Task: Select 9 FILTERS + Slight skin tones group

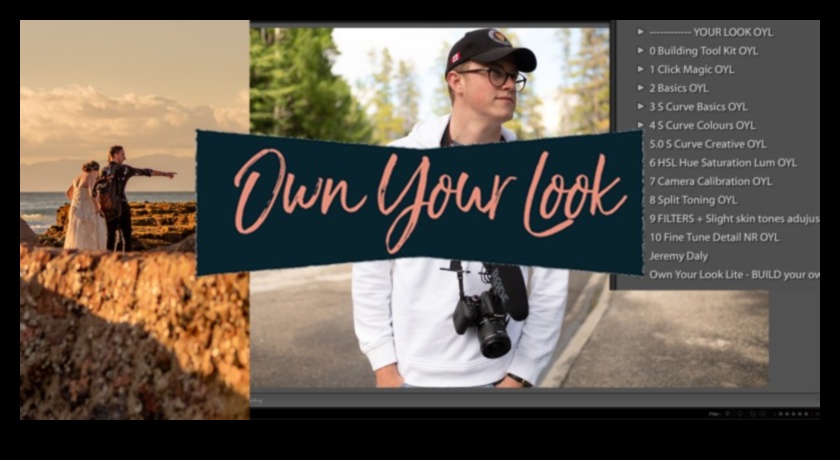Action: pyautogui.click(x=732, y=218)
